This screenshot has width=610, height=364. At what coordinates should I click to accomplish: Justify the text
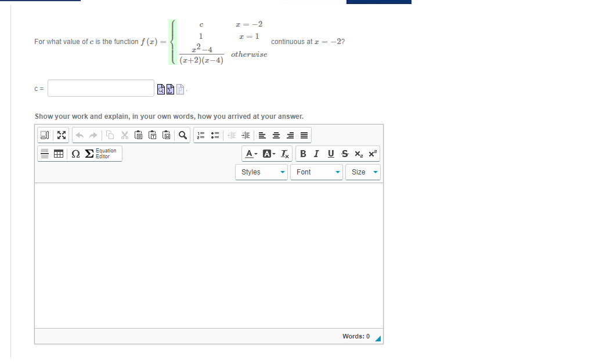(x=304, y=135)
